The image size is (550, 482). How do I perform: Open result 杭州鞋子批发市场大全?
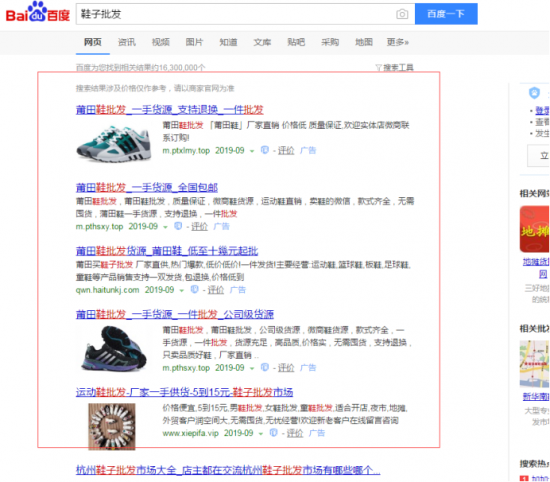[x=228, y=470]
